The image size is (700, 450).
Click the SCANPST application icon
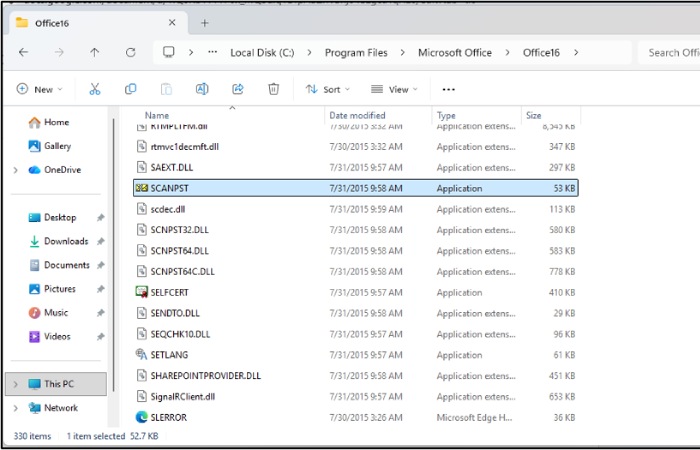pos(142,188)
